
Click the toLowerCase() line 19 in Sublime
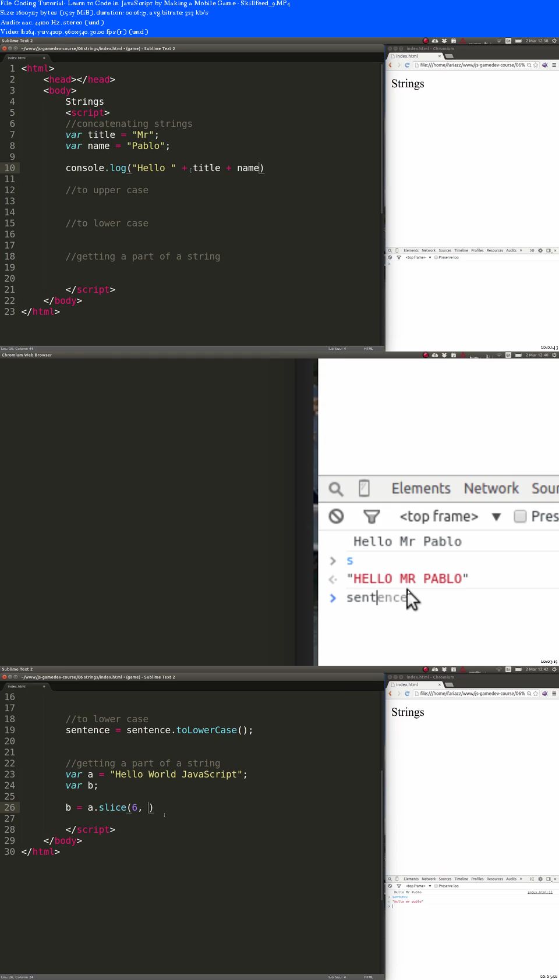159,730
